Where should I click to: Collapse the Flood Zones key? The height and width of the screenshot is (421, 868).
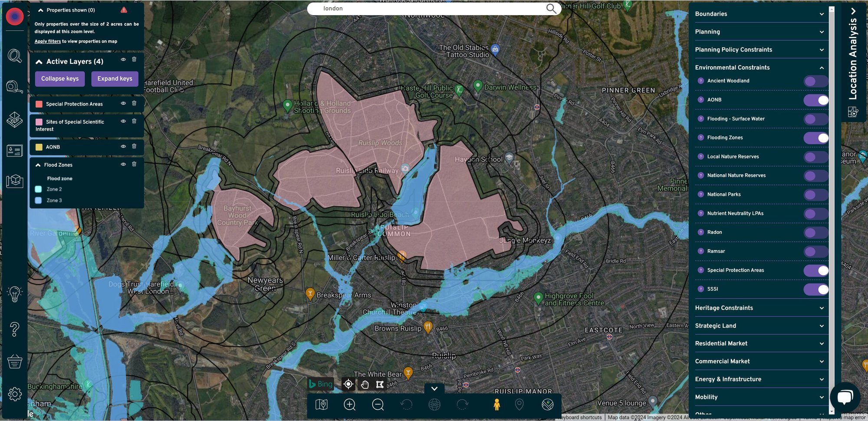(38, 165)
